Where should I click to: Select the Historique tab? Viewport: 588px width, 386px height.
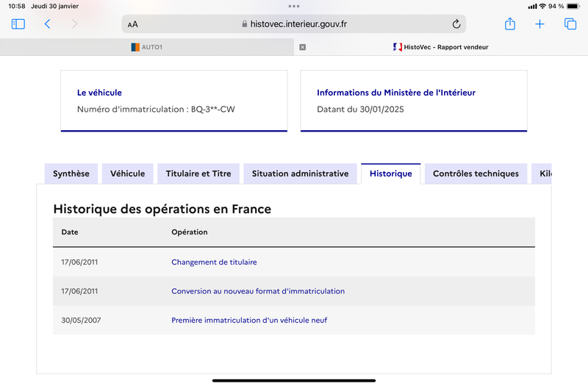coord(391,174)
